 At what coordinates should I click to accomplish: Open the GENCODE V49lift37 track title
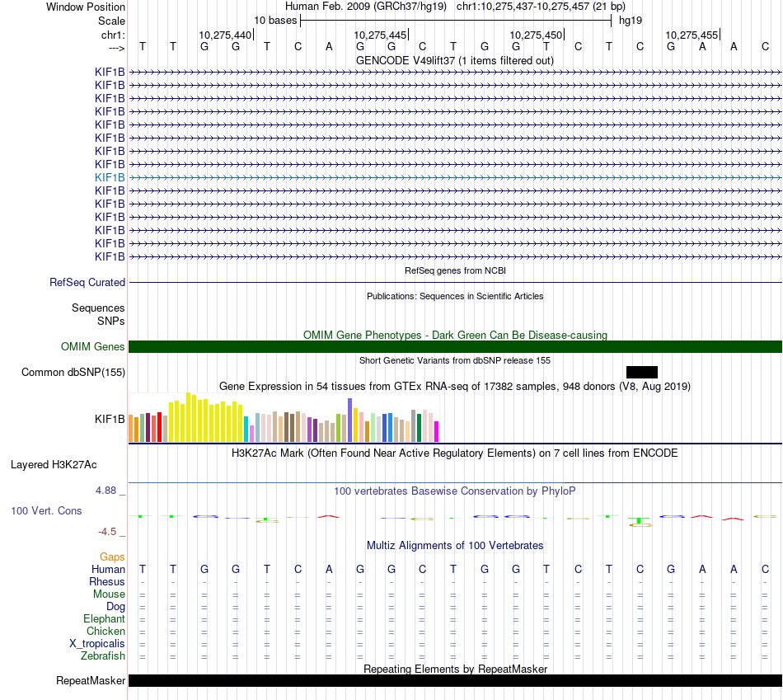coord(455,61)
